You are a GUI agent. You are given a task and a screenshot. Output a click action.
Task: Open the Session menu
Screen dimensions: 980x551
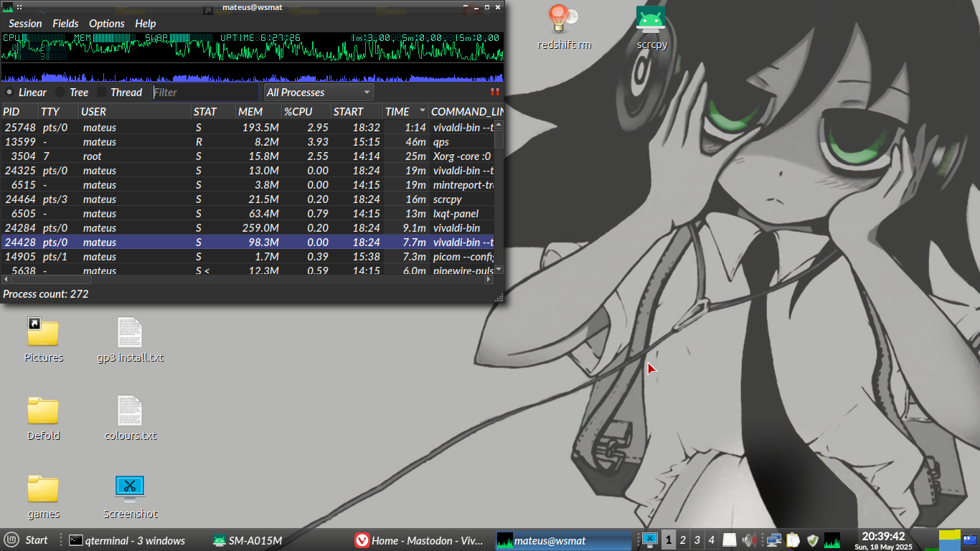pos(25,24)
